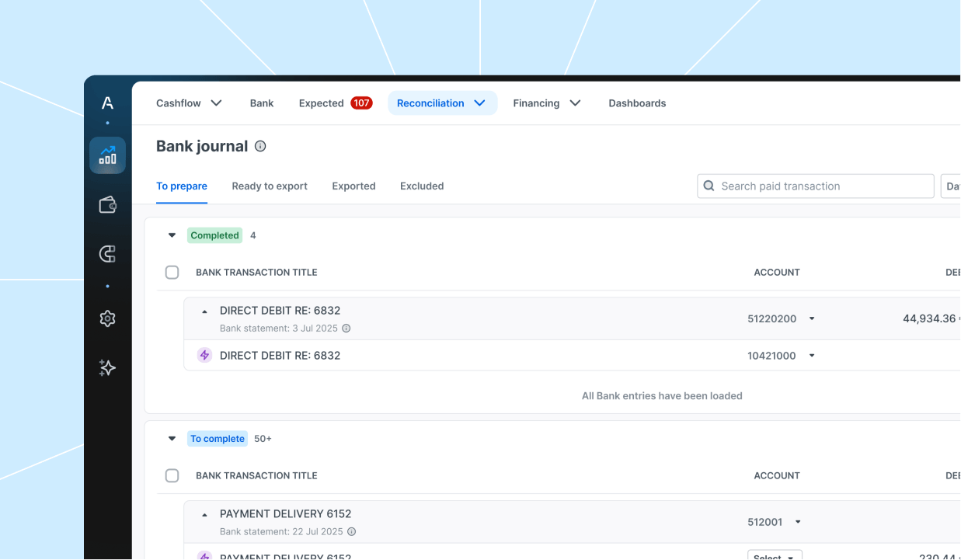Open account dropdown for 51220200

[812, 318]
